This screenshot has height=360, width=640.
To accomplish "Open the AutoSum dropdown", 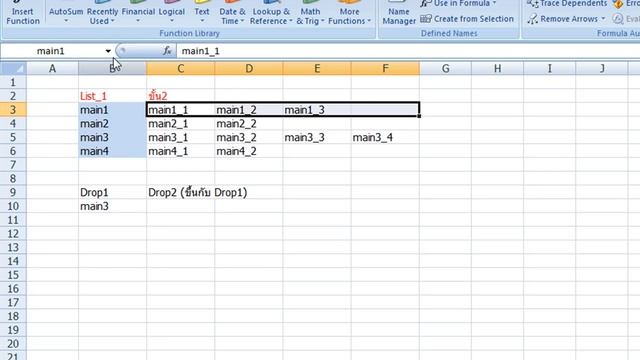I will (x=66, y=13).
